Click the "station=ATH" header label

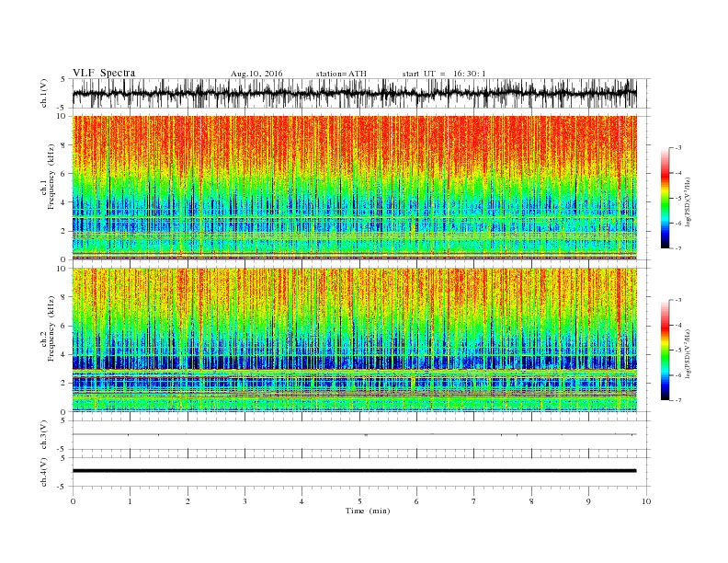coord(341,74)
